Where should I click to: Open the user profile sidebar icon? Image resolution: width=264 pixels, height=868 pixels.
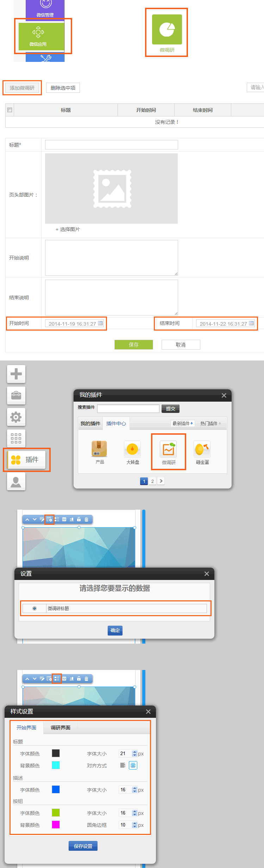click(x=16, y=481)
